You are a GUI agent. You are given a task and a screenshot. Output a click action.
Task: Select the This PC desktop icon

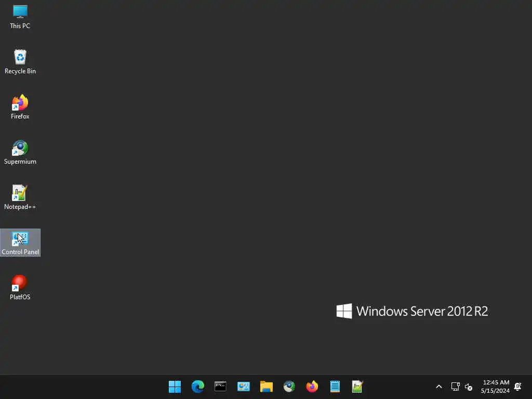coord(20,17)
